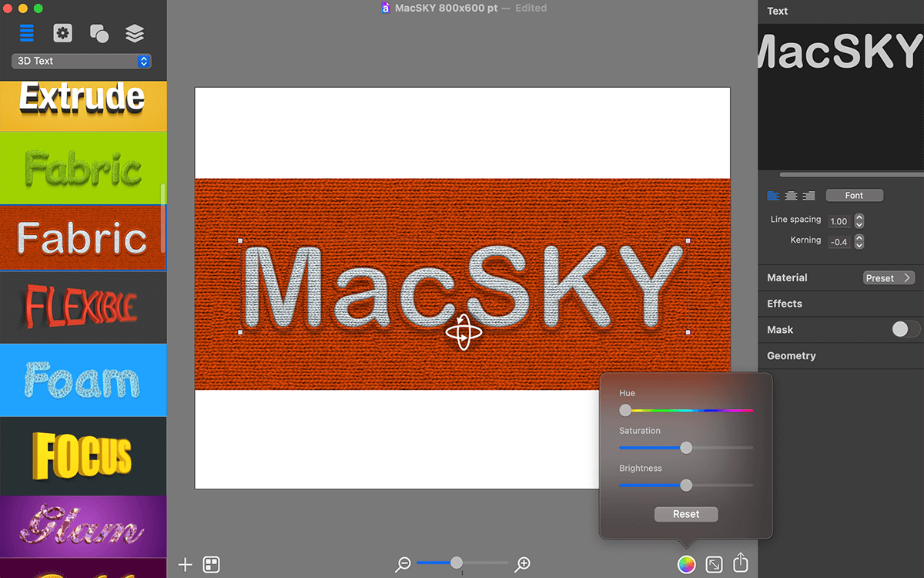
Task: Click the Text panel header
Action: coord(778,11)
